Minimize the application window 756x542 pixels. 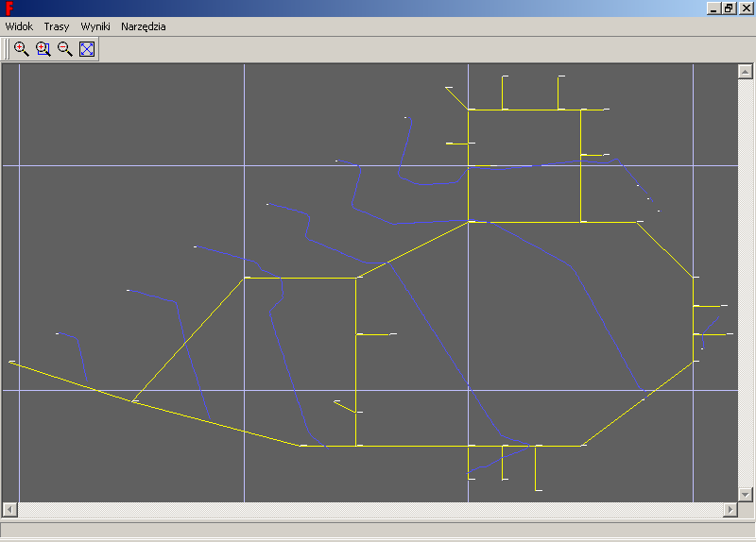pyautogui.click(x=713, y=8)
